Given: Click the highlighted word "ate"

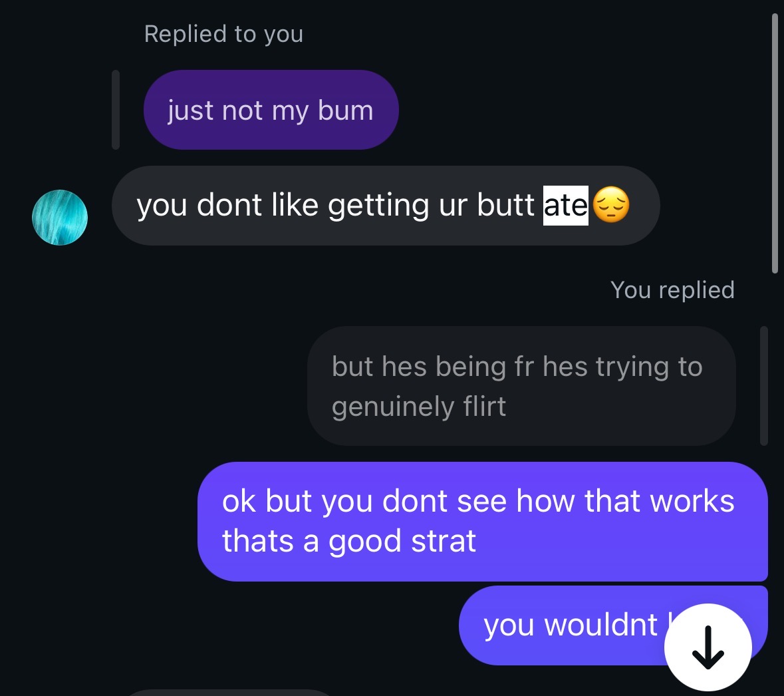Looking at the screenshot, I should click(565, 205).
